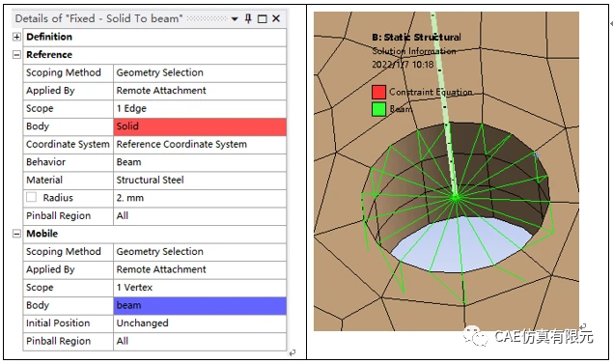Collapse the Reference section
Screen dimensions: 613x364
(x=16, y=55)
